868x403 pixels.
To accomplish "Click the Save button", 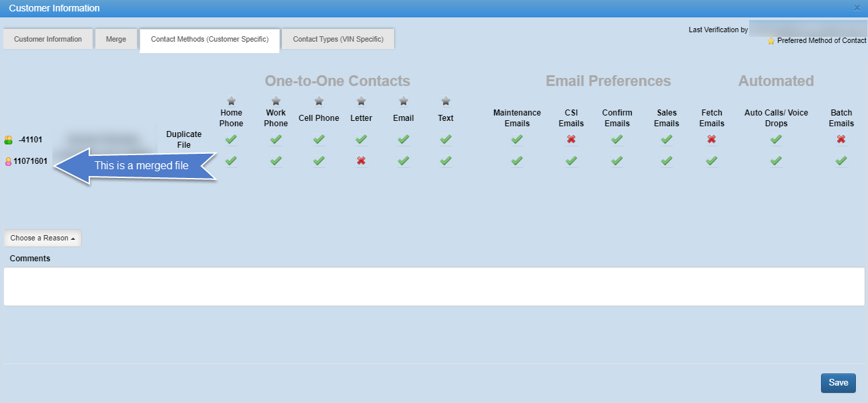I will pos(838,383).
